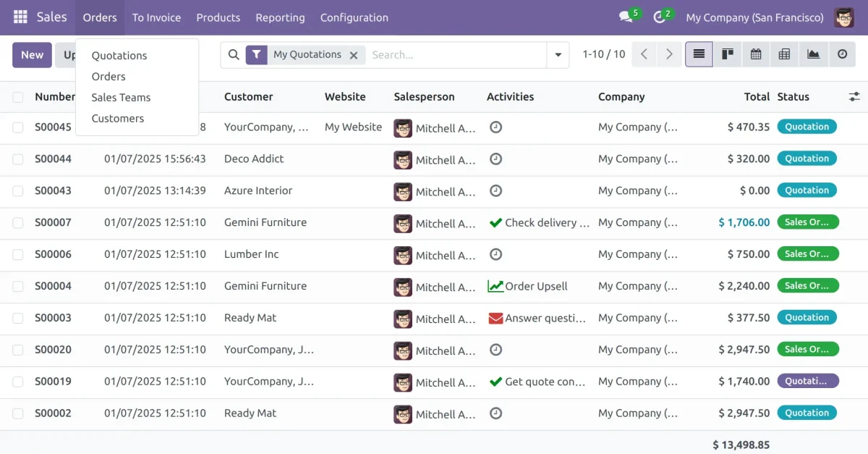
Task: Choose Sales Teams from Orders menu
Action: [121, 97]
